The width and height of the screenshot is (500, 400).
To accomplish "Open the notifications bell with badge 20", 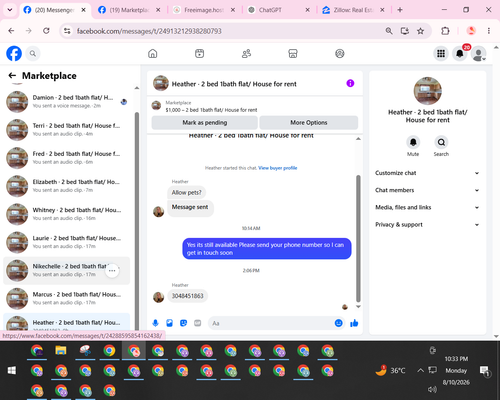I will tap(460, 54).
